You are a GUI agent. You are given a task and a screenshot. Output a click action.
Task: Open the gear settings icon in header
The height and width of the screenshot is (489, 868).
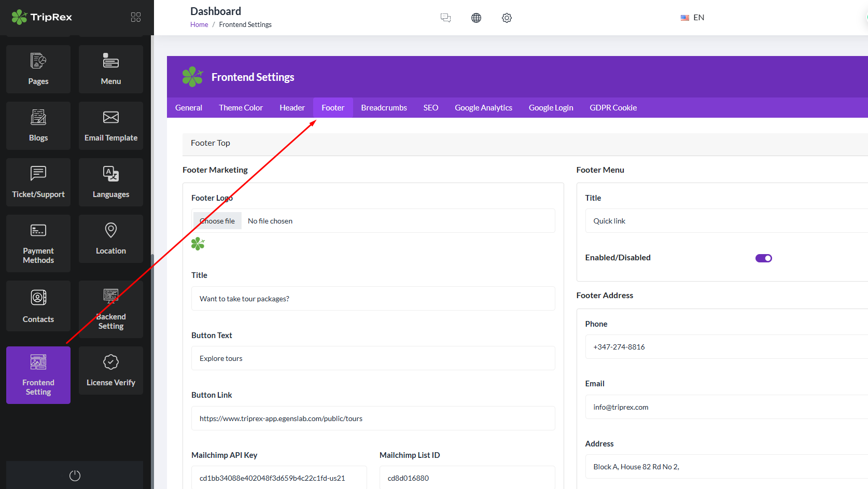(x=507, y=18)
